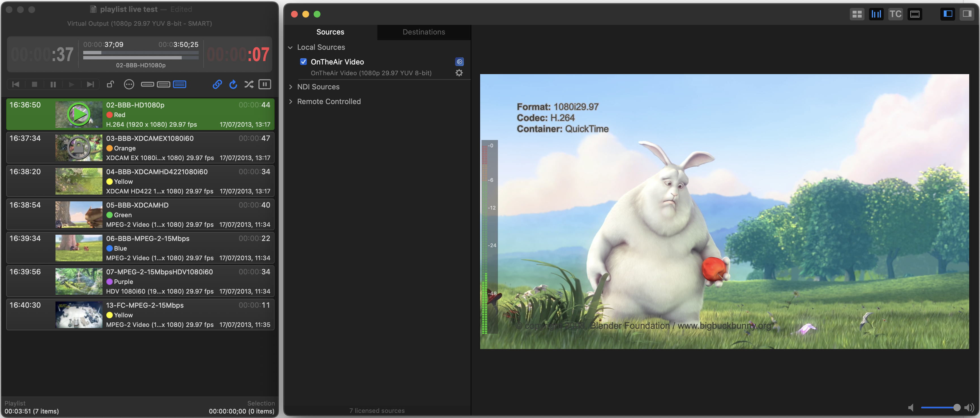Select the 04-BBB-XDCAMHD4221080i60 thumbnail
Viewport: 980px width, 418px height.
coord(79,181)
